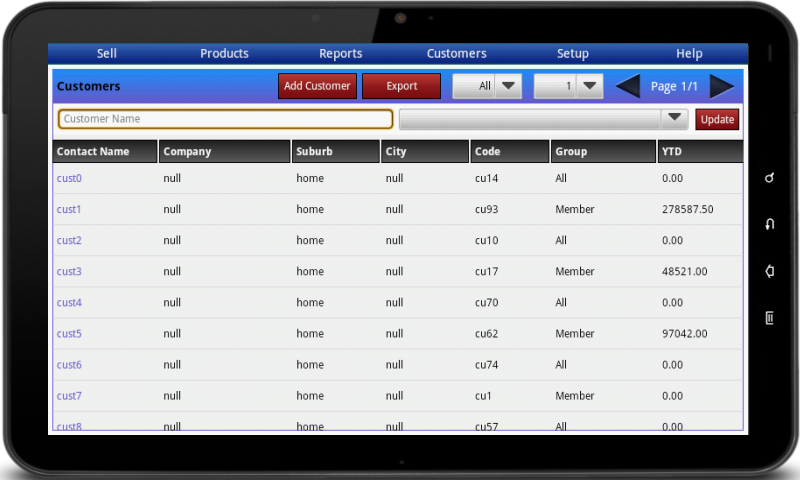Open customer cust5 link
Screen dimensions: 800x480
pyautogui.click(x=69, y=334)
